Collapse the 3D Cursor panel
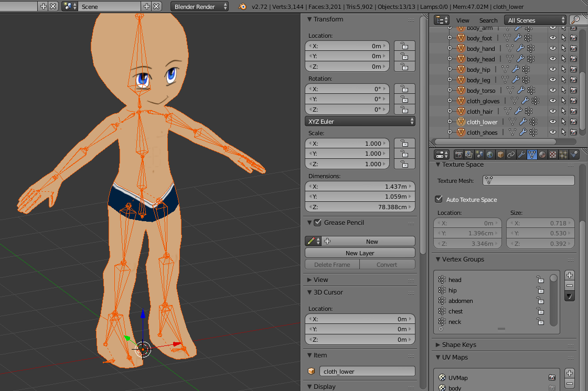The height and width of the screenshot is (391, 588). (x=309, y=292)
